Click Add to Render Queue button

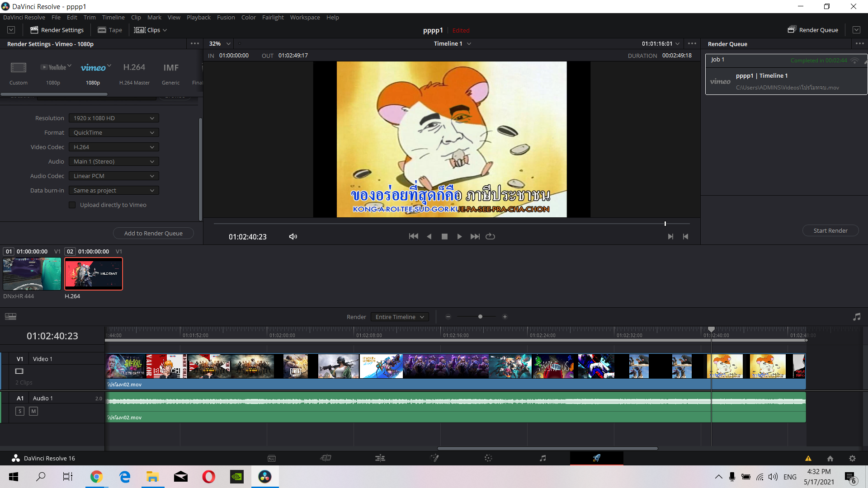153,233
